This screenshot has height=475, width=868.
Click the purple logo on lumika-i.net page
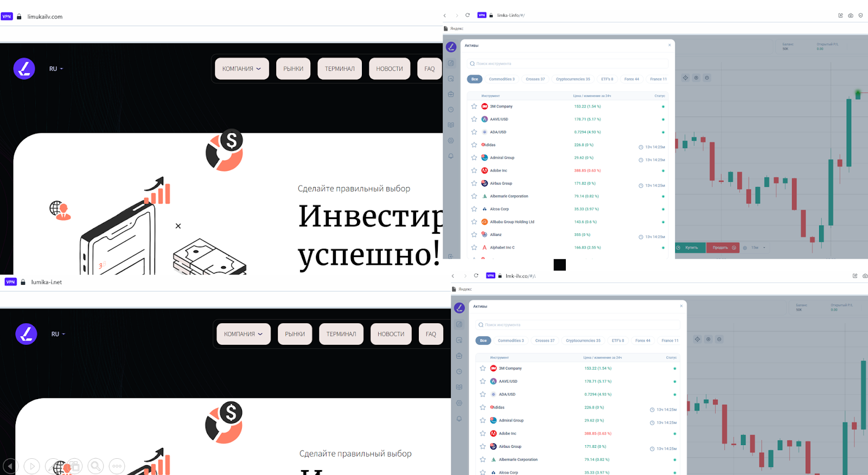pos(26,334)
